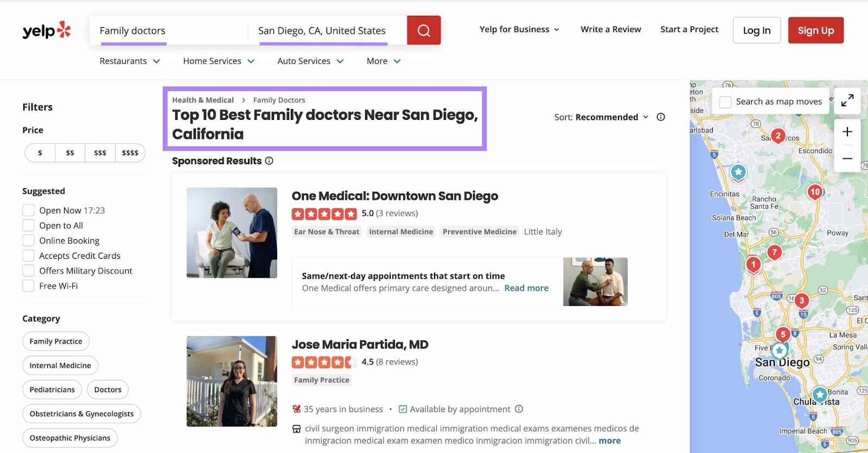The height and width of the screenshot is (453, 868).
Task: Click info icon beside Available by appointment
Action: 519,409
